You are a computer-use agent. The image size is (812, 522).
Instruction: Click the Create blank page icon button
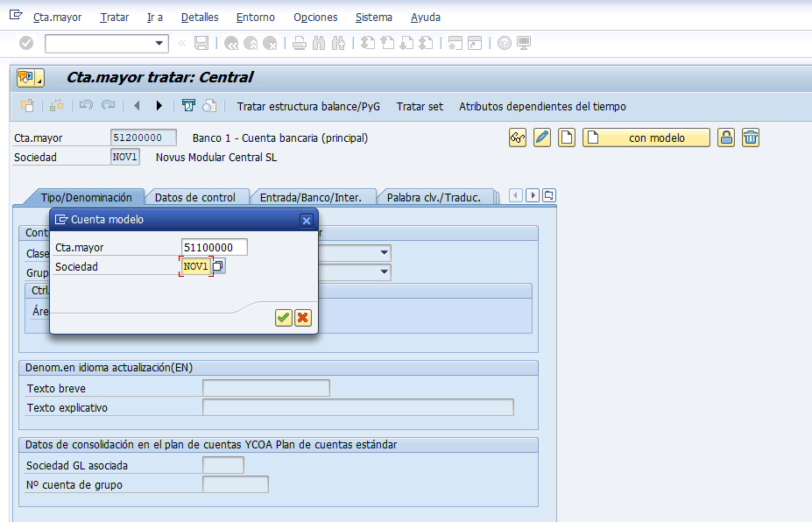coord(567,138)
